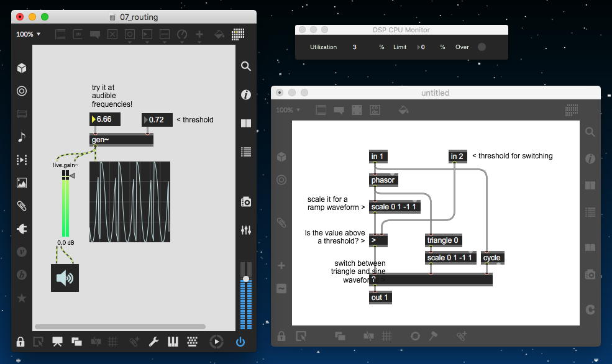This screenshot has width=612, height=364.
Task: Click New View windows icon in 07_routing bottom bar
Action: point(76,342)
